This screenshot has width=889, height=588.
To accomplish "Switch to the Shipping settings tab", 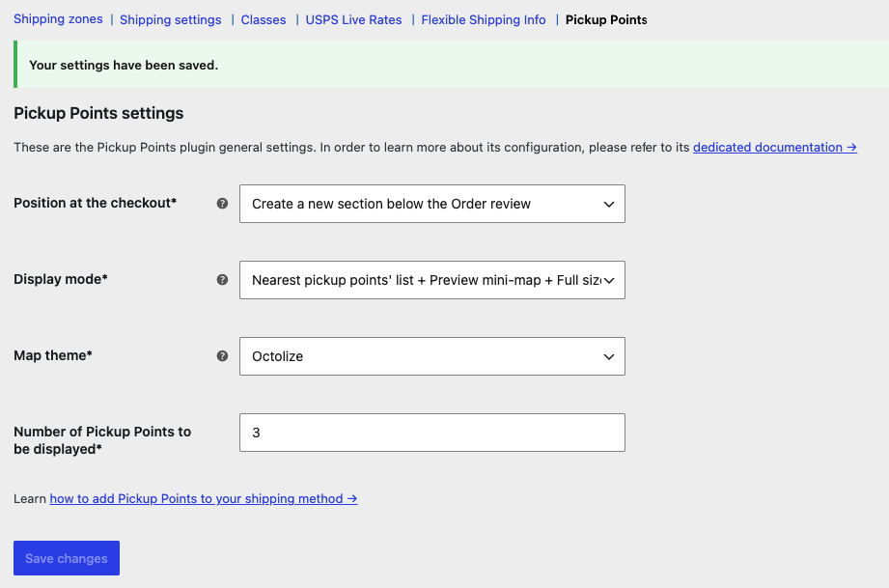I will 171,20.
